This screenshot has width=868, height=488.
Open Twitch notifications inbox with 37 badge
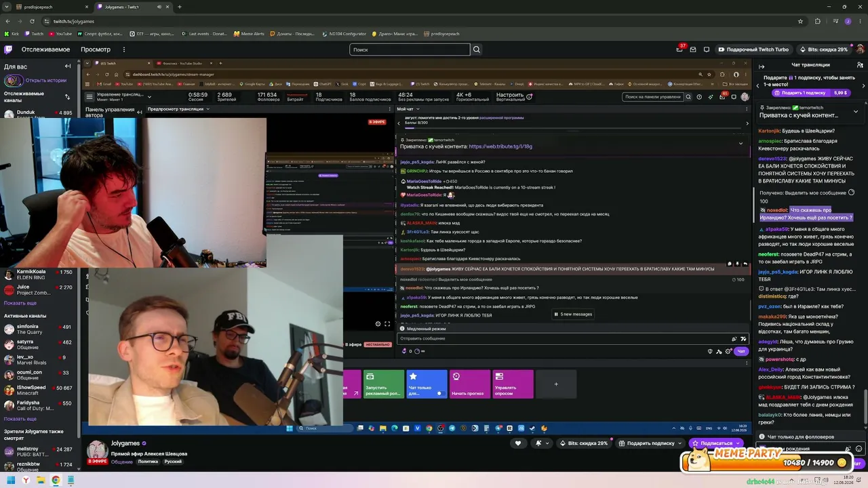[679, 49]
